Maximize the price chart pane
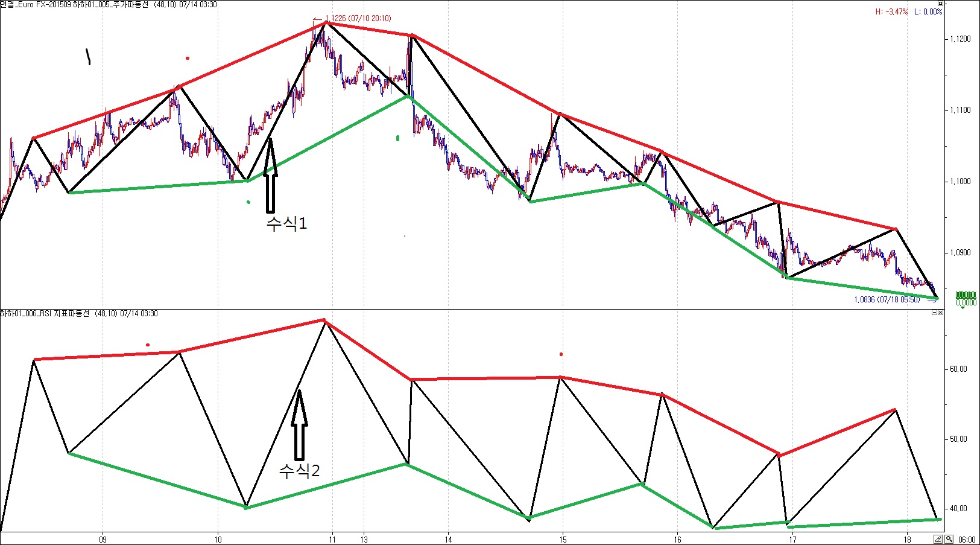This screenshot has width=980, height=545. pyautogui.click(x=940, y=4)
